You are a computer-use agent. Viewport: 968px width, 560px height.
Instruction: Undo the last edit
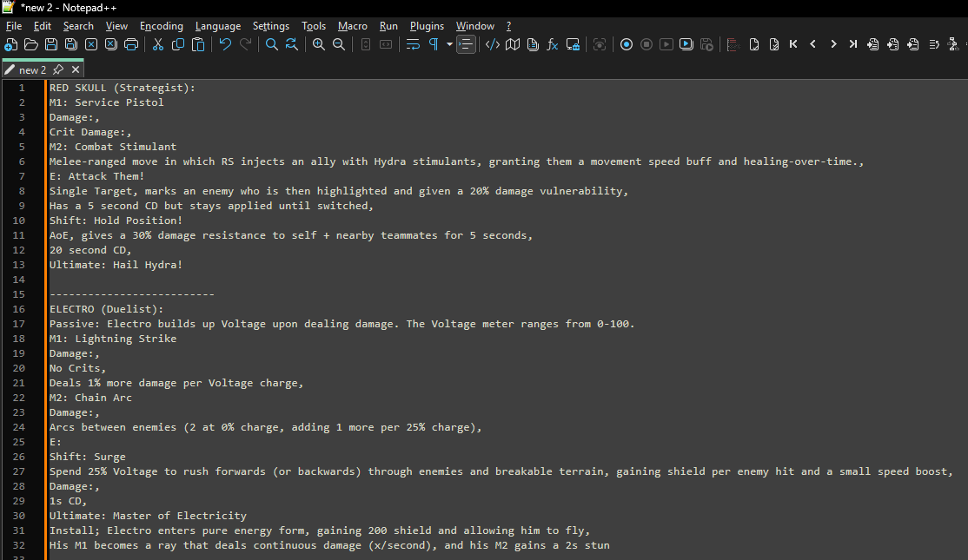click(225, 44)
